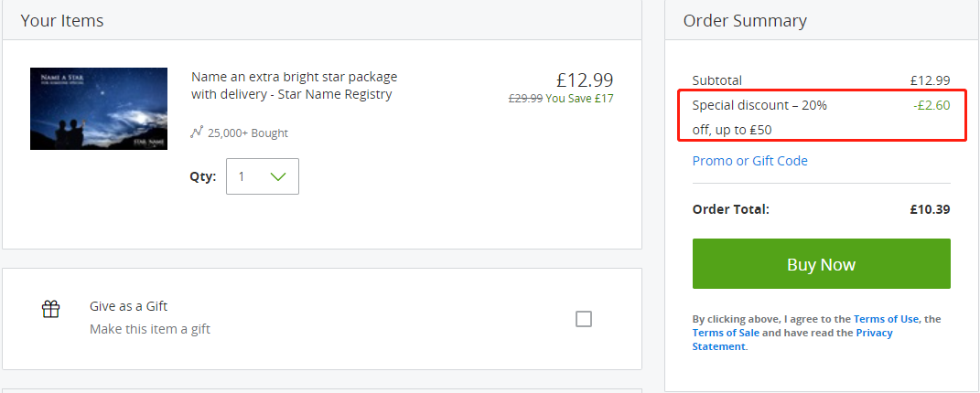Click the 'Give as a Gift' label text
The width and height of the screenshot is (980, 393).
coord(129,306)
